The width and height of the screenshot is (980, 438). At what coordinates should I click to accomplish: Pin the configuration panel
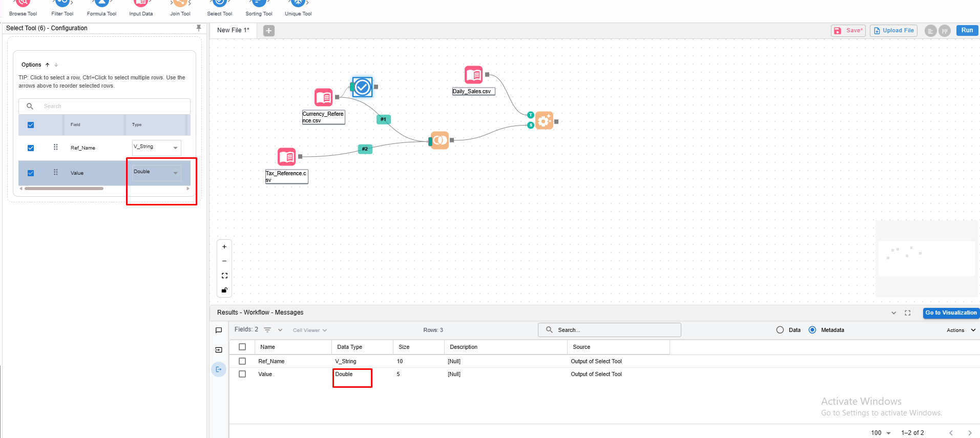click(199, 28)
